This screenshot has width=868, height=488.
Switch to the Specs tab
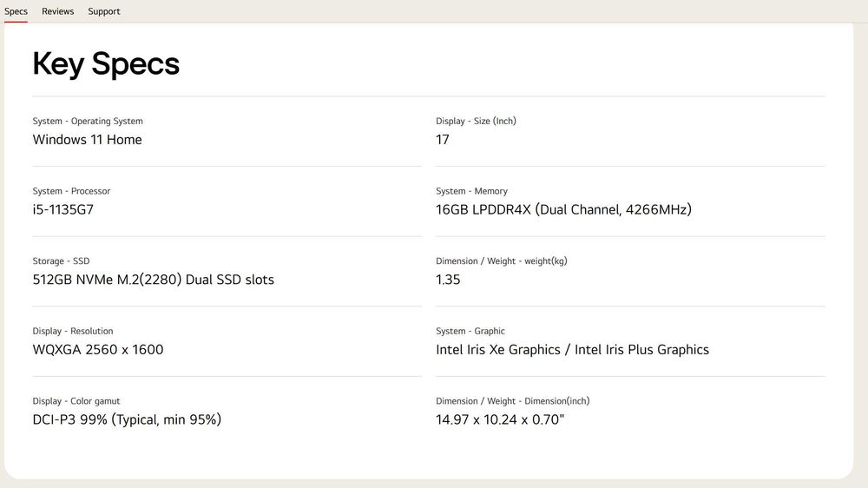click(x=16, y=11)
